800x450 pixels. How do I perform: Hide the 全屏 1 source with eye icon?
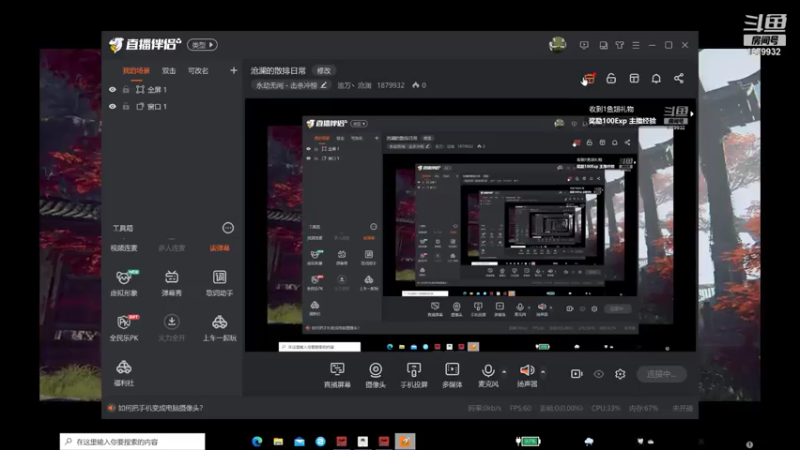click(x=113, y=90)
